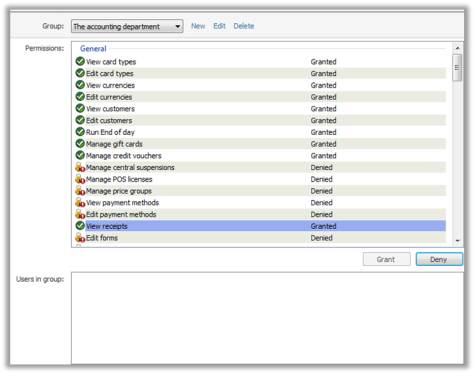Click the denied icon next to Edit forms

click(80, 238)
